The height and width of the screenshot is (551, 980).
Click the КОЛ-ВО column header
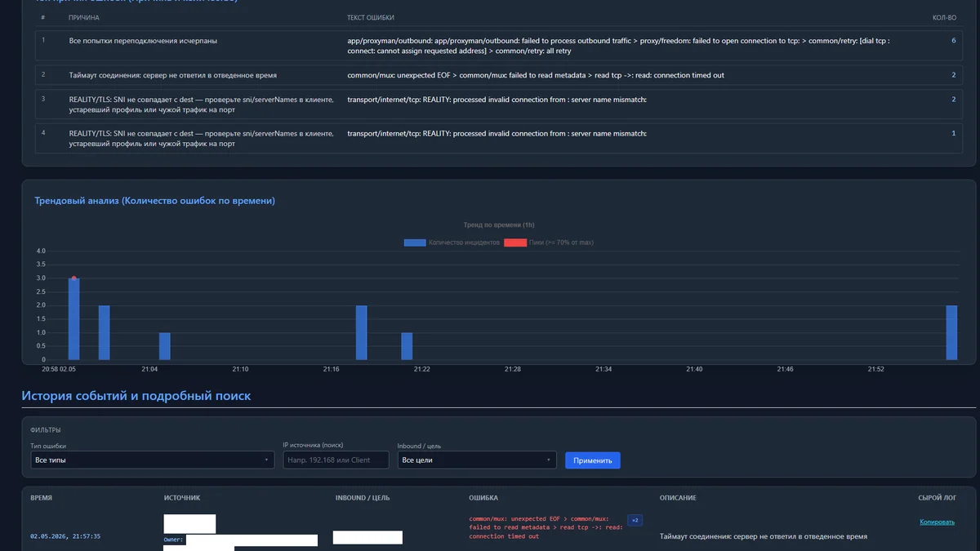tap(944, 17)
